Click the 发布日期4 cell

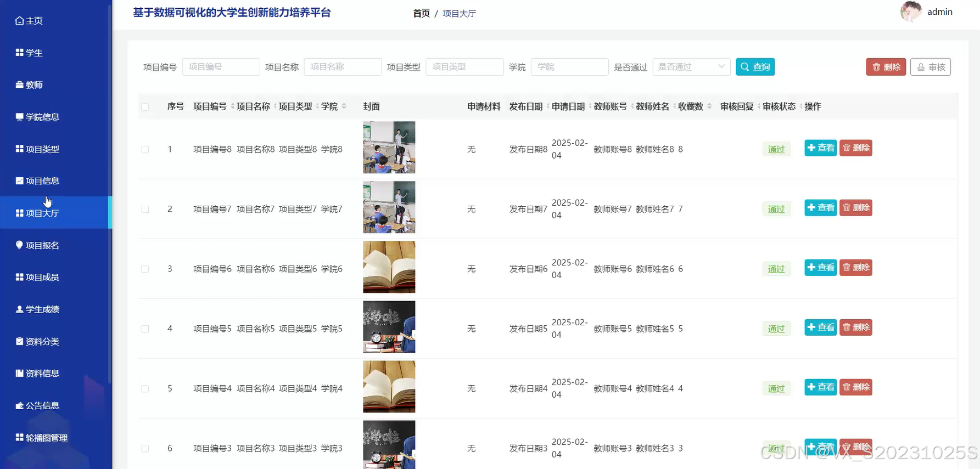click(x=528, y=388)
